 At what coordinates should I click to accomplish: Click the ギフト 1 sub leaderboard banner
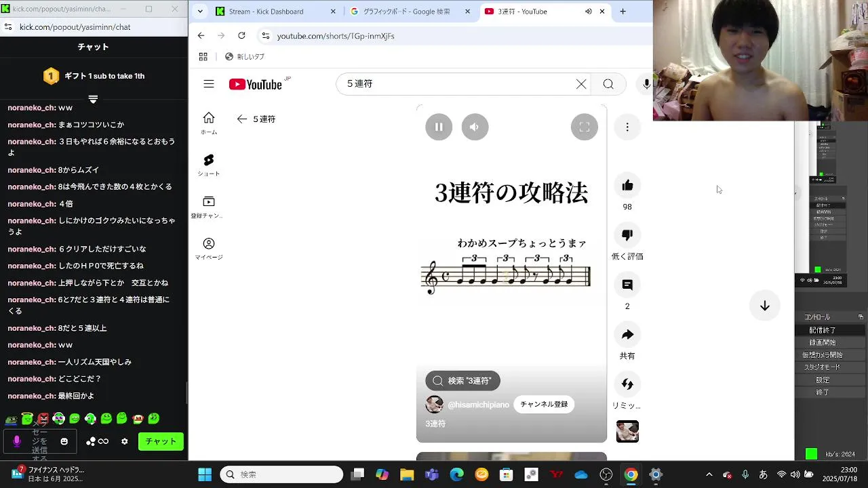click(x=94, y=76)
